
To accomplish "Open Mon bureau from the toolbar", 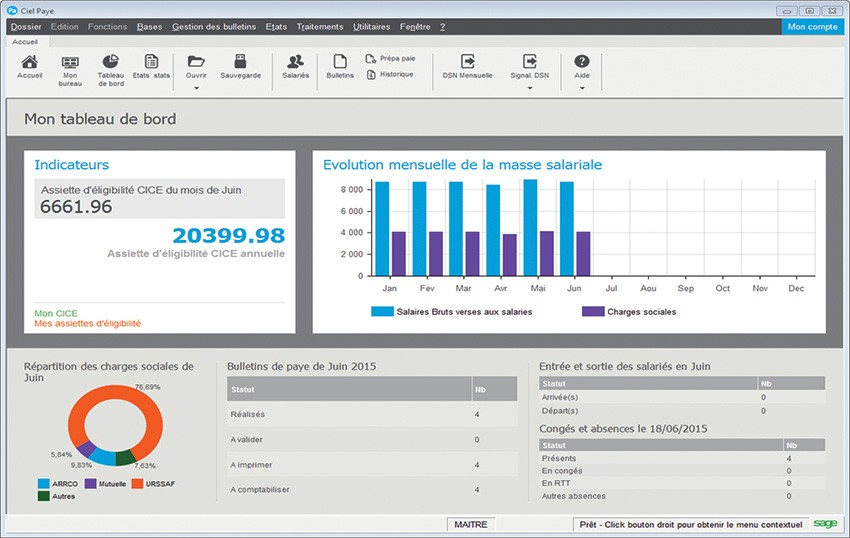I will click(70, 64).
